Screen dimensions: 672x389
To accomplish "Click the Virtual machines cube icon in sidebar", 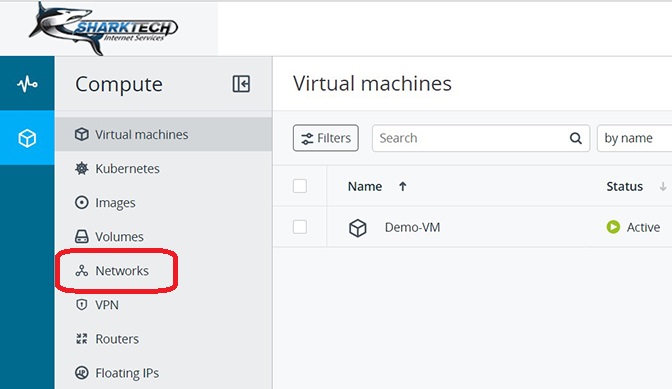I will click(x=81, y=135).
